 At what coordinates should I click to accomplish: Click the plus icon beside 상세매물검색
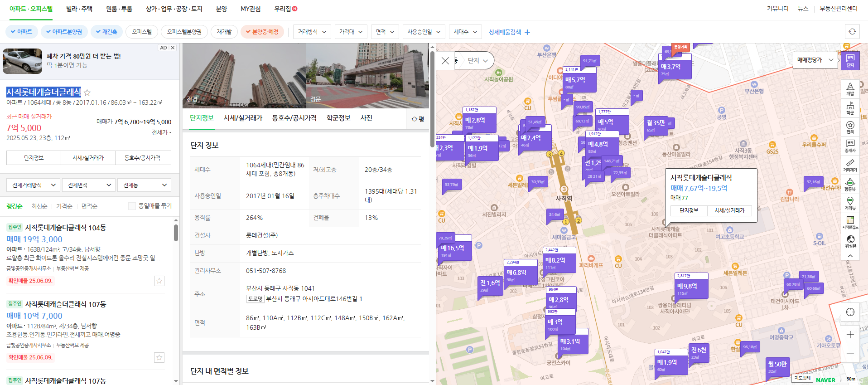[527, 32]
